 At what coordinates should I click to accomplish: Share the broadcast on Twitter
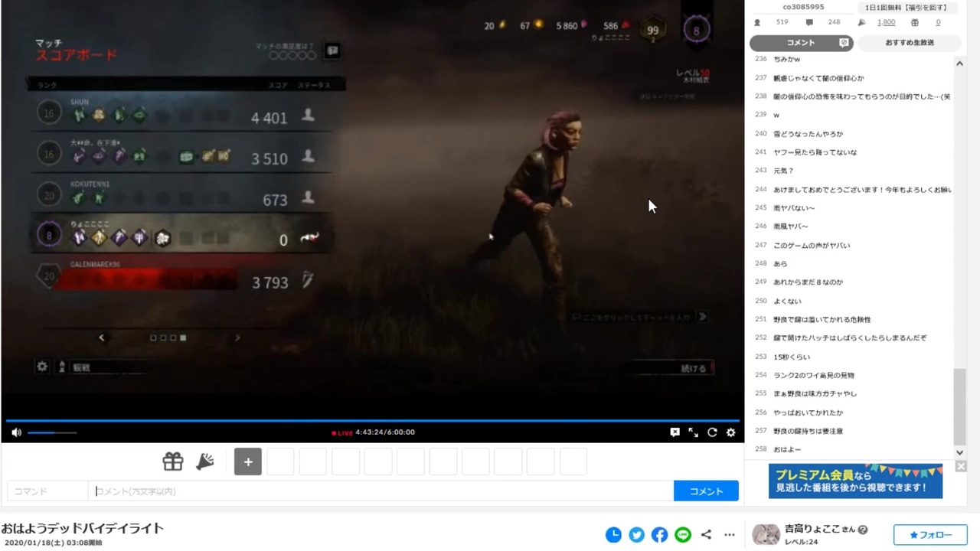coord(636,535)
